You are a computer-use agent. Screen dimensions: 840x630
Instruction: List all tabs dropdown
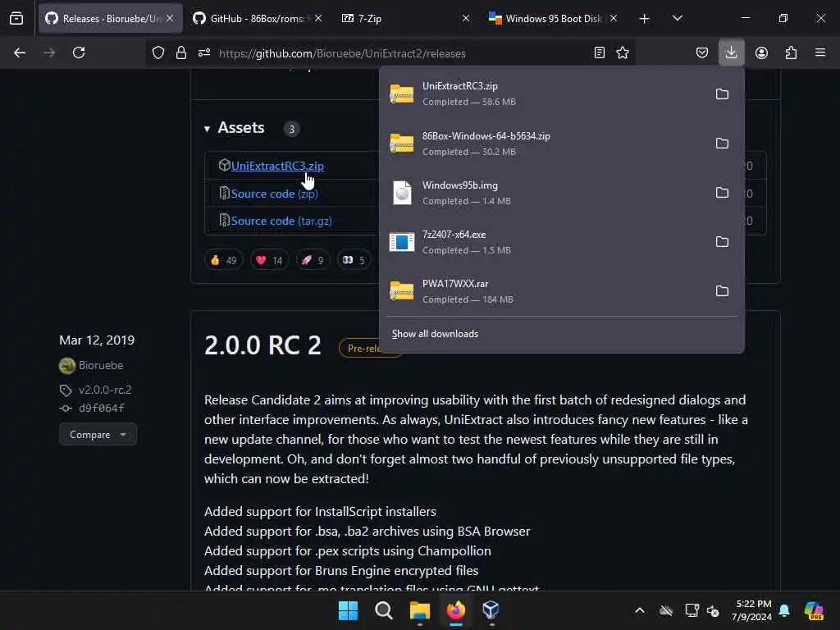click(x=677, y=18)
